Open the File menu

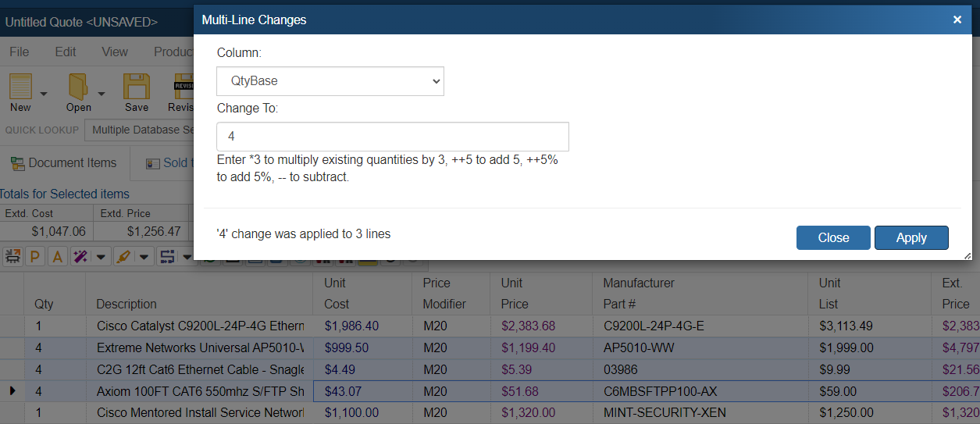pyautogui.click(x=19, y=52)
